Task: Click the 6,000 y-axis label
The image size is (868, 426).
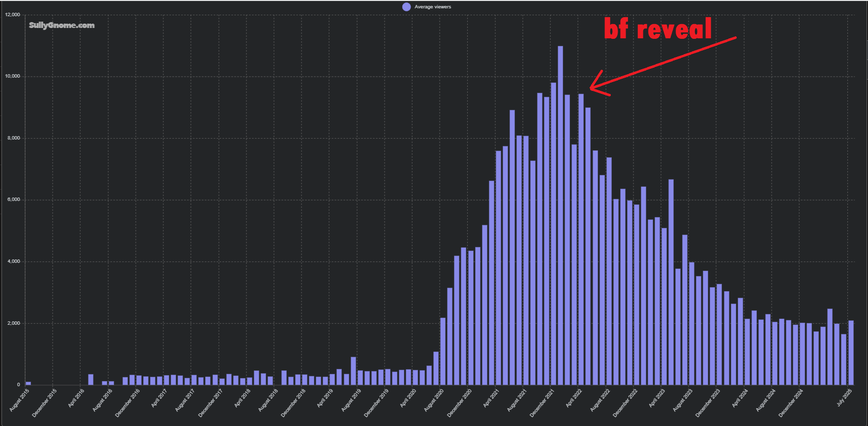Action: point(14,199)
